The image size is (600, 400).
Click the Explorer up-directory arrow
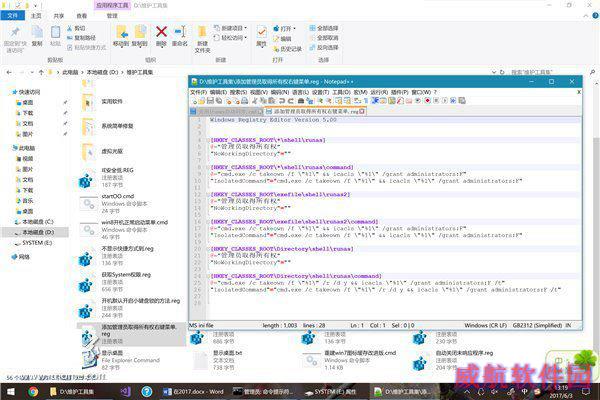pyautogui.click(x=41, y=72)
